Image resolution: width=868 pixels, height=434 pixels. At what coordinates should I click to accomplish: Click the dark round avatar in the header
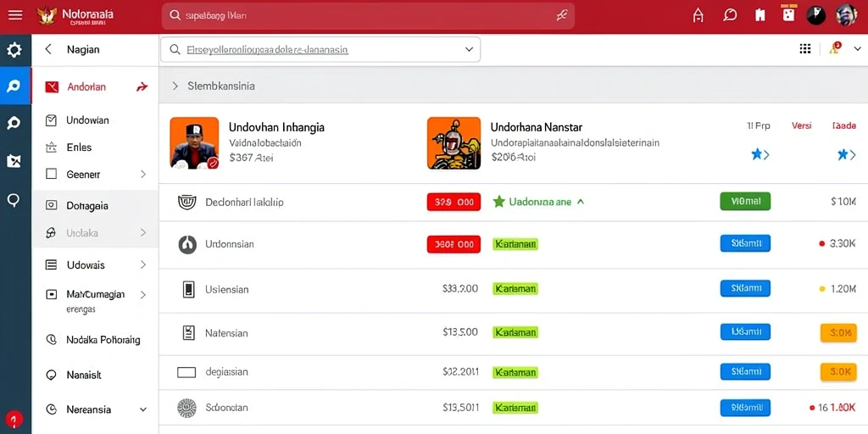(816, 15)
